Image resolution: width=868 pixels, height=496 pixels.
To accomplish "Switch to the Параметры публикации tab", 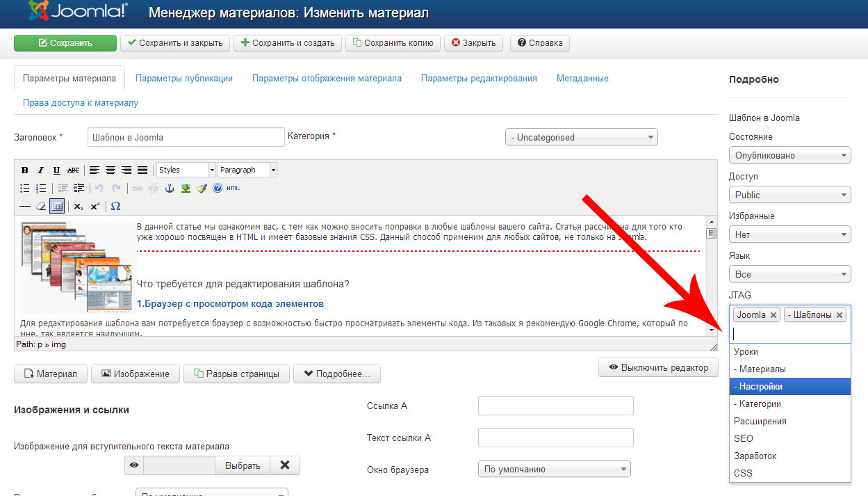I will click(184, 79).
